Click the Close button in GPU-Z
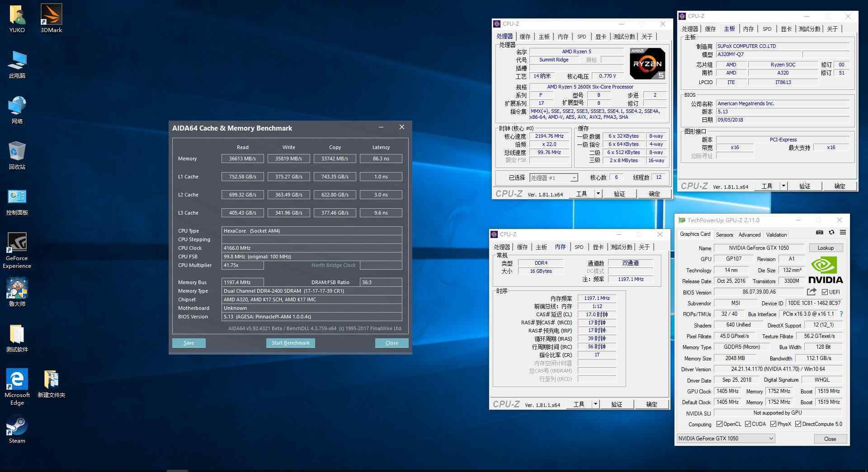 [x=830, y=439]
